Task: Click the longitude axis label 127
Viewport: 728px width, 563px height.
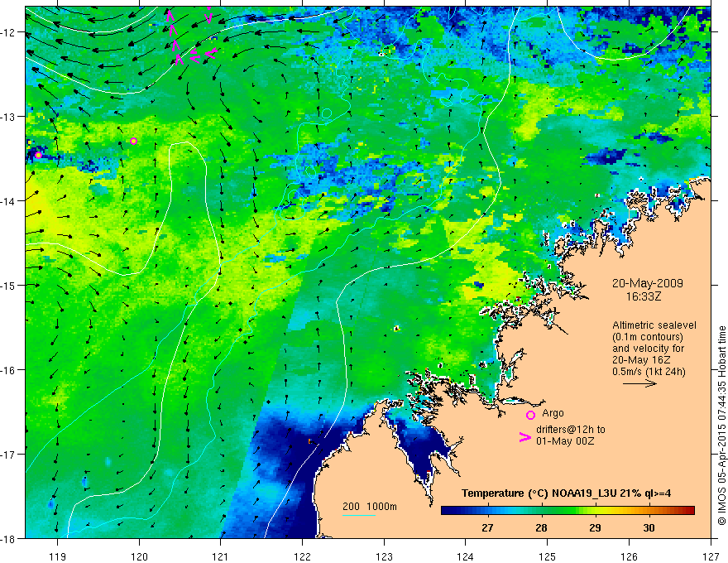Action: tap(711, 556)
